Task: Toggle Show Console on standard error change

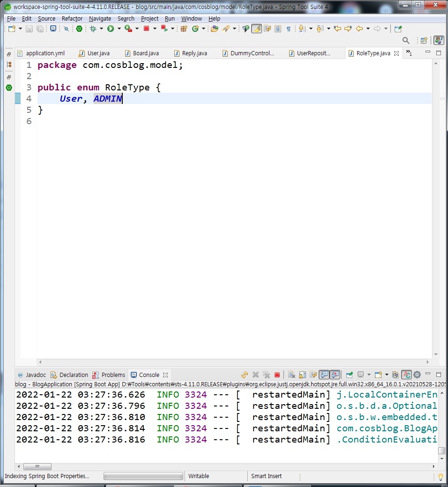Action: 335,375
